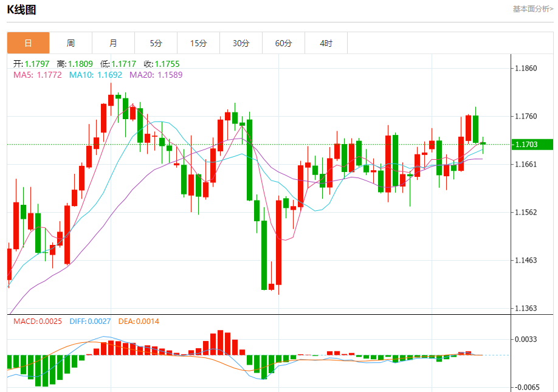Image resolution: width=558 pixels, height=392 pixels.
Task: Select the 15分 interval tab
Action: [198, 43]
